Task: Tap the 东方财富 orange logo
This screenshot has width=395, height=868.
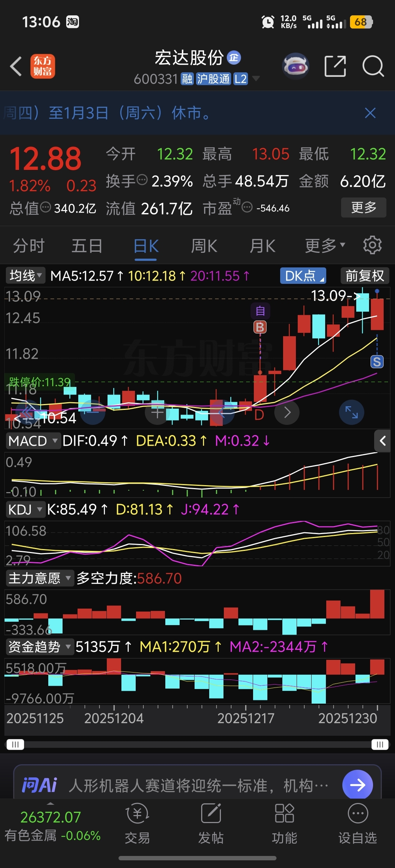Action: point(43,66)
